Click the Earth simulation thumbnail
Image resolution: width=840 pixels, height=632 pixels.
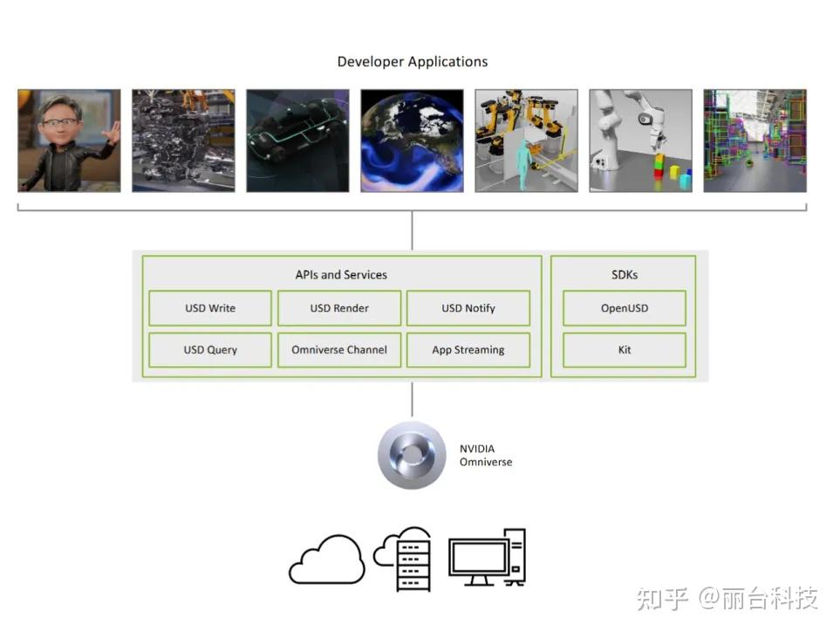tap(412, 140)
